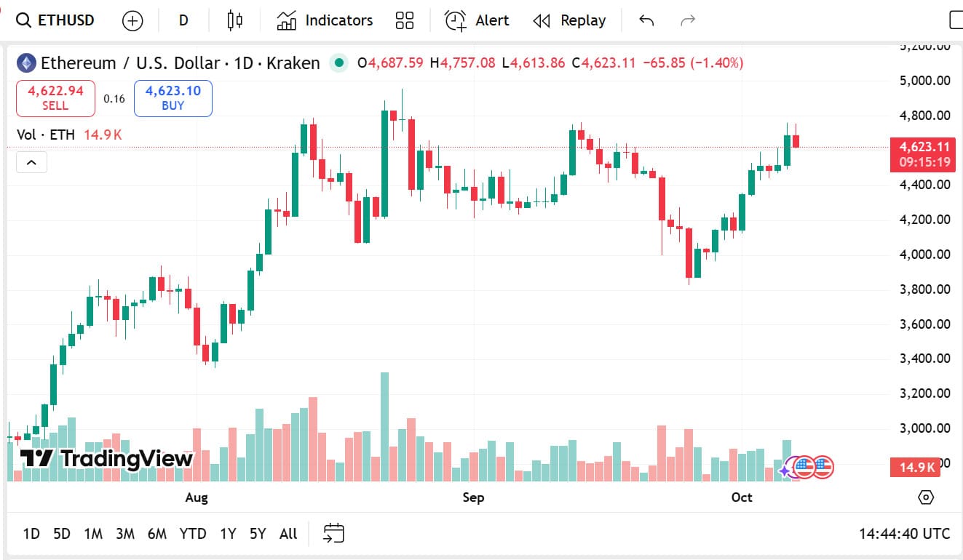
Task: Open the layout grid templates icon
Action: [405, 20]
